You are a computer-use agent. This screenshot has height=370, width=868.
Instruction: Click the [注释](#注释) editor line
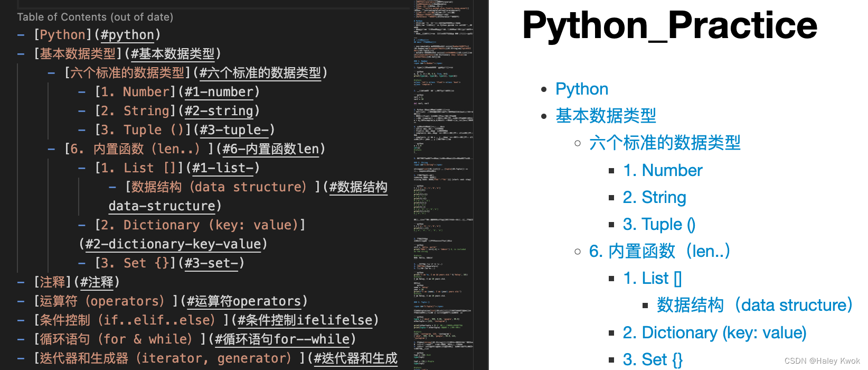click(x=69, y=282)
